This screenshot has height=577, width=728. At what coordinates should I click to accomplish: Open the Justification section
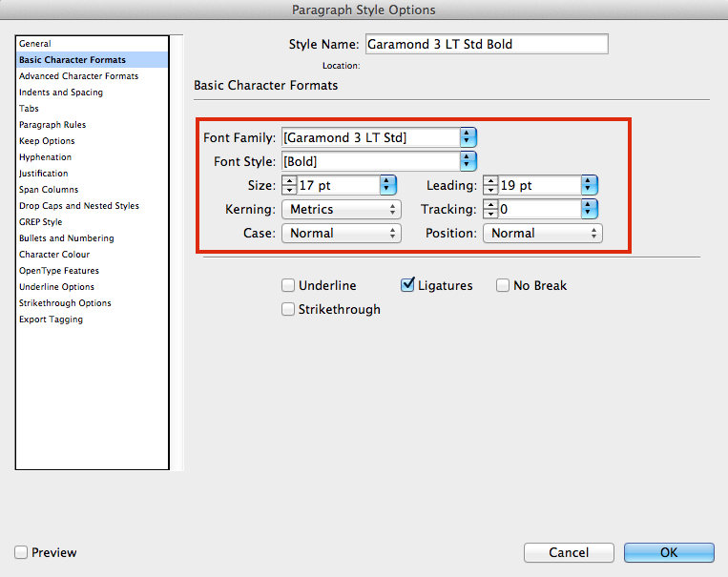pyautogui.click(x=92, y=174)
